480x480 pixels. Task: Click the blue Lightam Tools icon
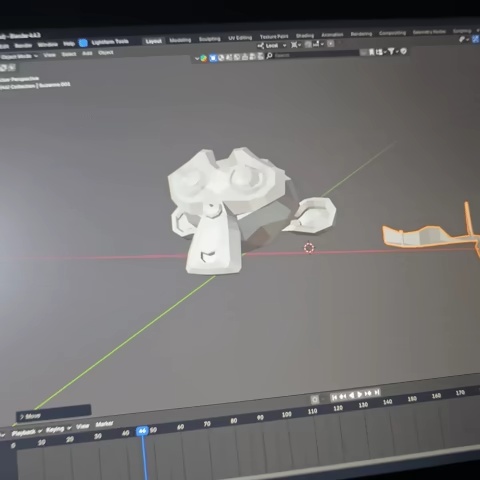click(83, 43)
